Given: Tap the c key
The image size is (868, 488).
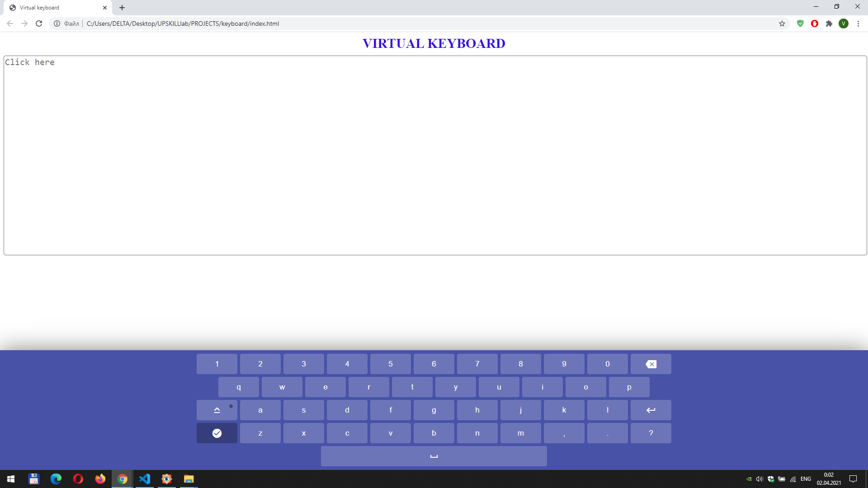Looking at the screenshot, I should [347, 433].
